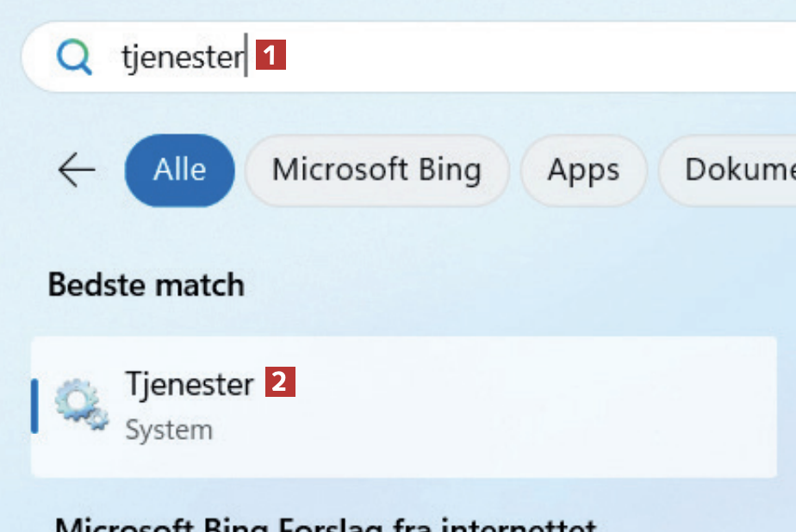The width and height of the screenshot is (796, 532).
Task: Click the Microsoft Bing Forslag fra internettet heading
Action: (326, 523)
